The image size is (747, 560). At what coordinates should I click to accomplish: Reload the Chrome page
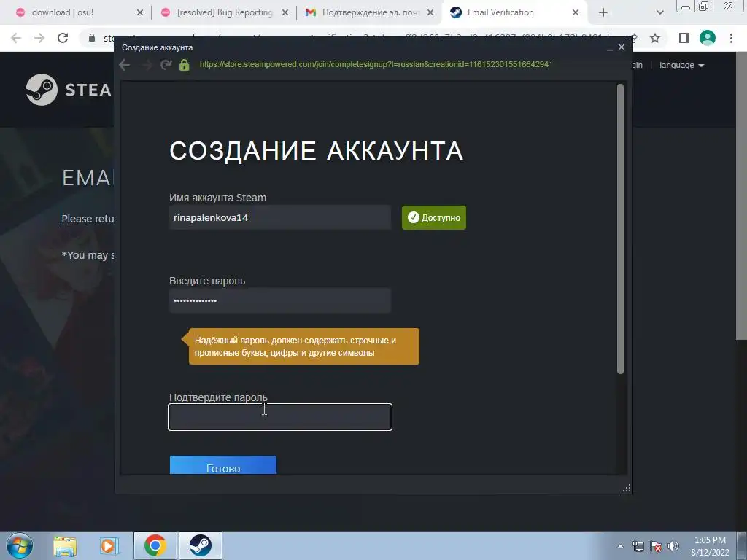(x=63, y=38)
